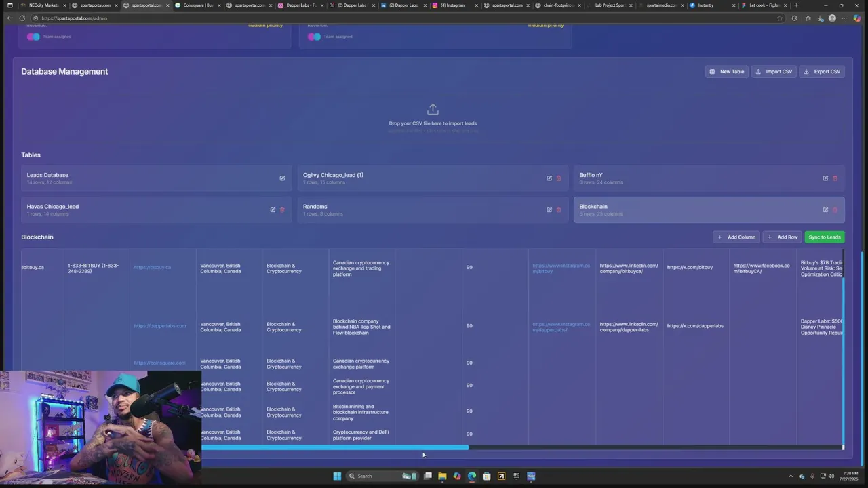The width and height of the screenshot is (868, 488).
Task: Edit the Buffio nY table
Action: pos(825,178)
